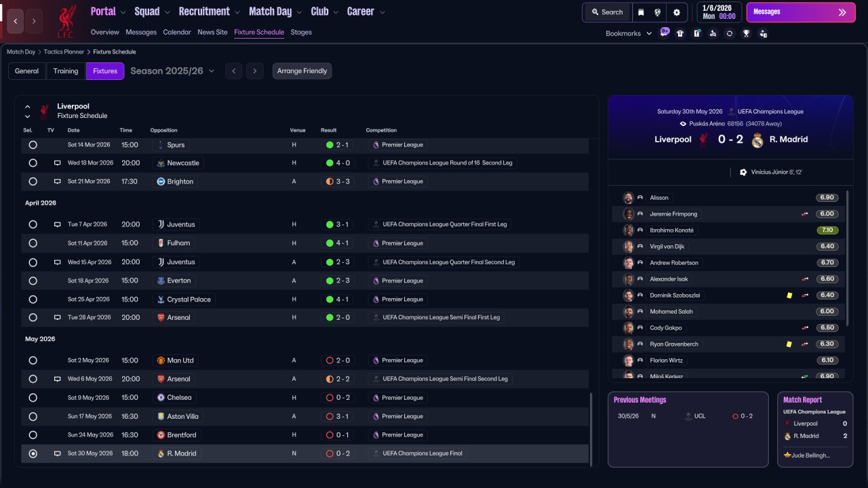
Task: Open the 9+ notifications chat icon
Action: point(665,33)
